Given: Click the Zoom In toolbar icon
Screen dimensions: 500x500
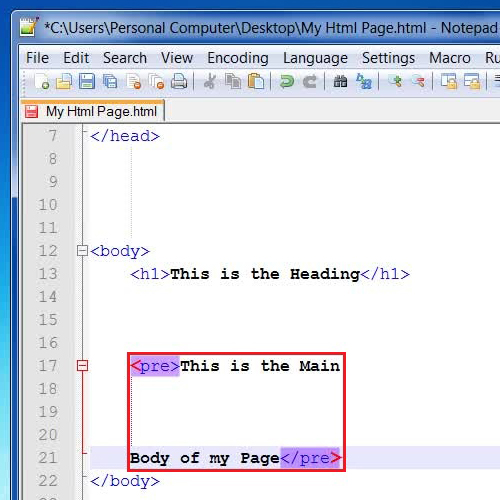Looking at the screenshot, I should pyautogui.click(x=395, y=81).
